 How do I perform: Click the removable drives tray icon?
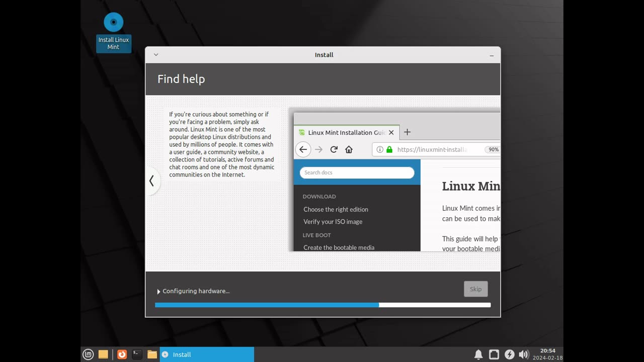click(x=494, y=354)
